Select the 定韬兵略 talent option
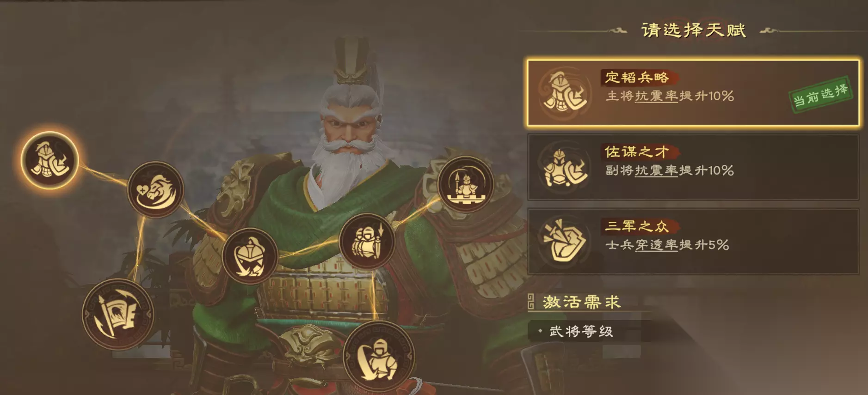The width and height of the screenshot is (868, 395). [693, 92]
